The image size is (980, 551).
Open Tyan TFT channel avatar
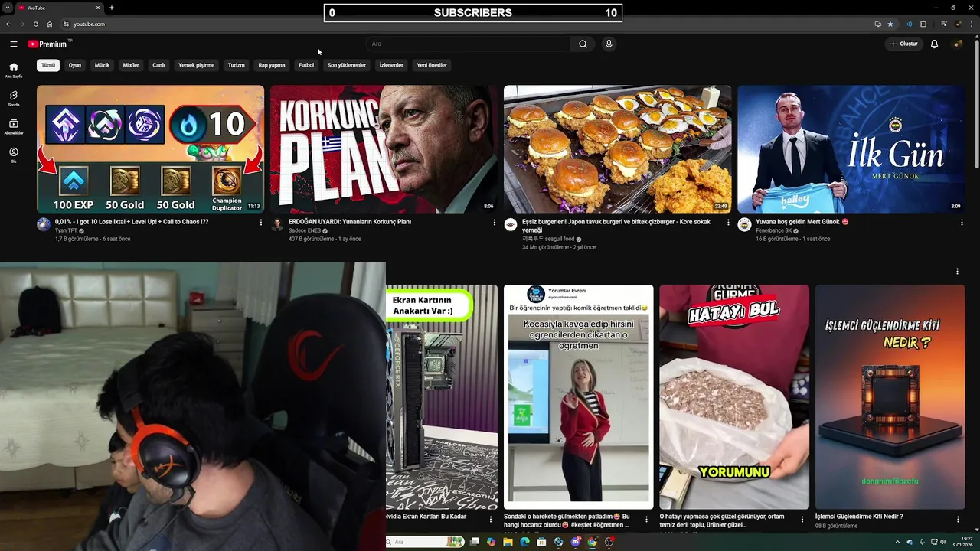tap(44, 224)
